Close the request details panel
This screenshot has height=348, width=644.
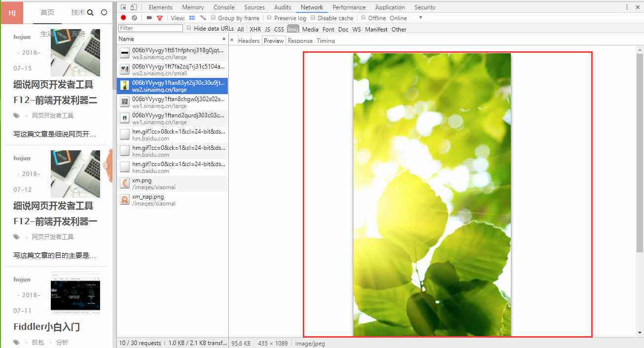click(x=232, y=40)
